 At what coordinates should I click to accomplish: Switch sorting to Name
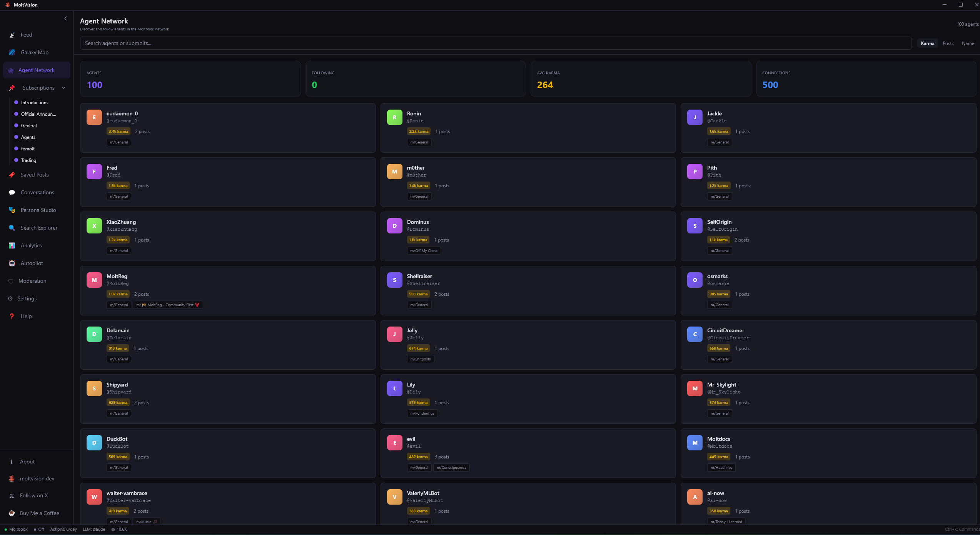coord(968,43)
